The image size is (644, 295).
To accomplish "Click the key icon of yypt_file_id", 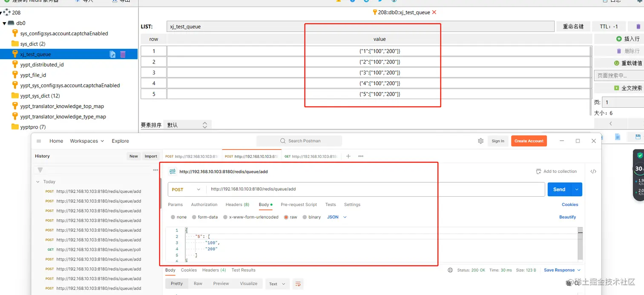I will (15, 75).
